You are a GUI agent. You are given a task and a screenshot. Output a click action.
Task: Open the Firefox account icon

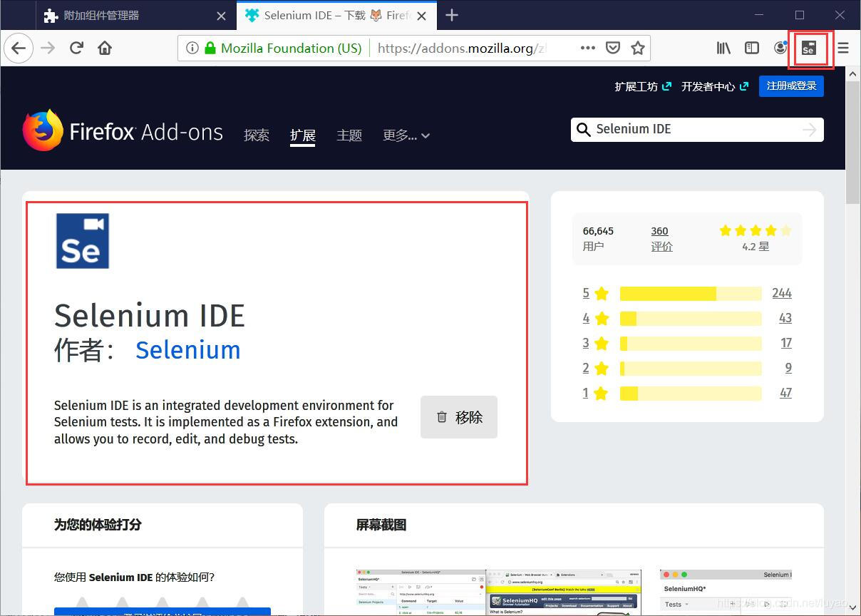point(780,48)
